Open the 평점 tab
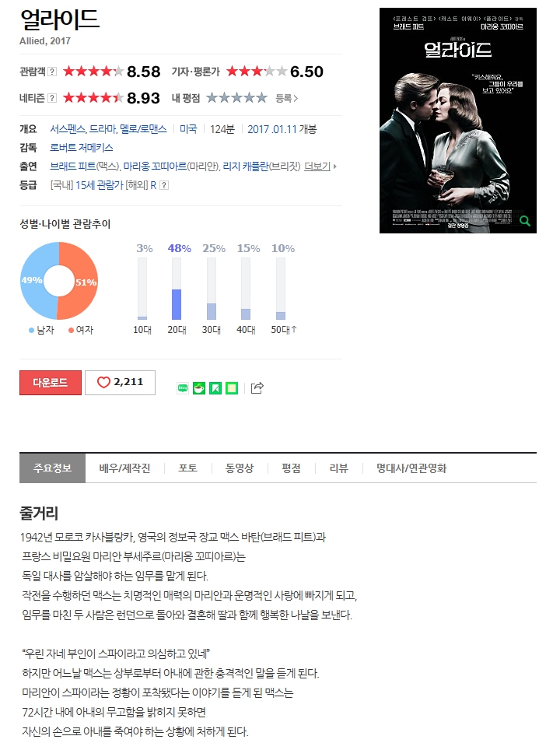560x743 pixels. click(x=291, y=468)
